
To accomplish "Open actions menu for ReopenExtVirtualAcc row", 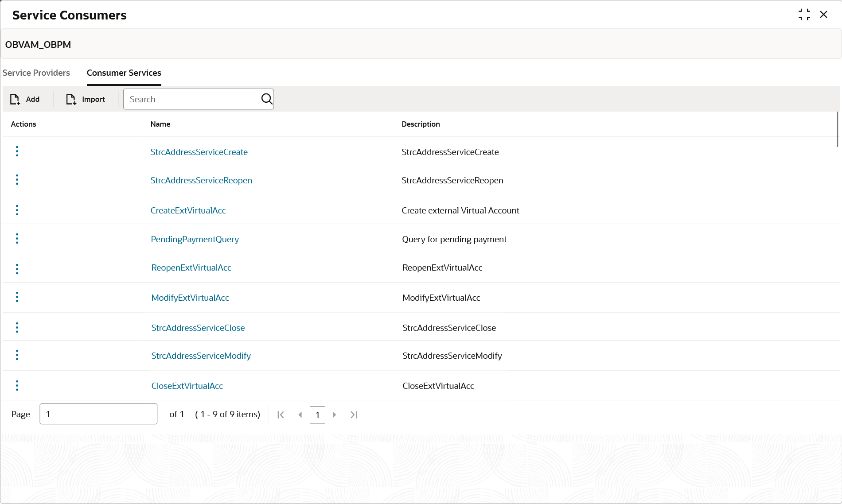I will point(17,269).
